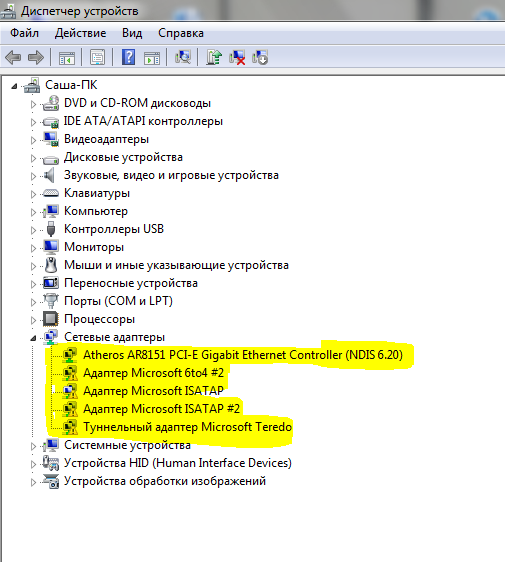Select Адаптер Microsoft ISATAP without number
The width and height of the screenshot is (505, 562).
click(x=153, y=391)
